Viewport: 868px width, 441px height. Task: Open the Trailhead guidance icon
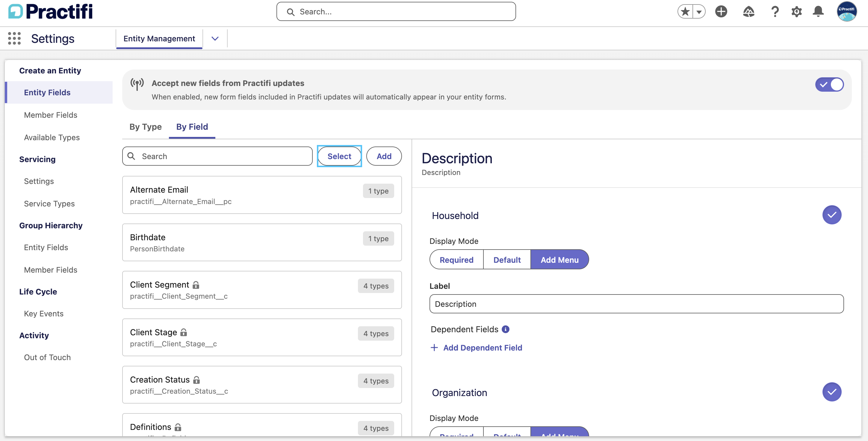click(748, 12)
